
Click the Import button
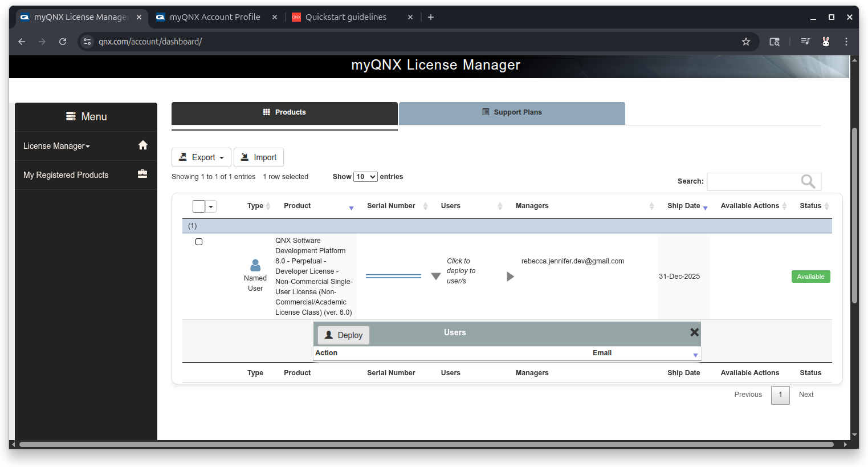[x=259, y=157]
